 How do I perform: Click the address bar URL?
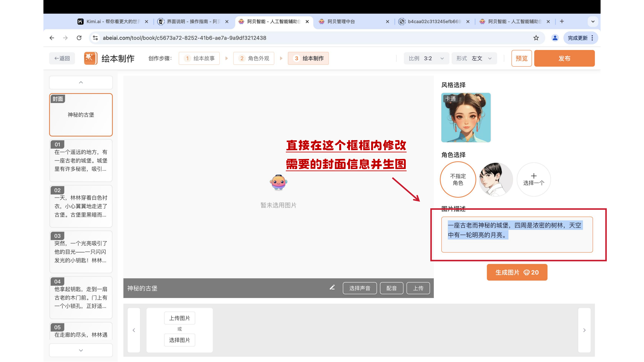click(185, 38)
